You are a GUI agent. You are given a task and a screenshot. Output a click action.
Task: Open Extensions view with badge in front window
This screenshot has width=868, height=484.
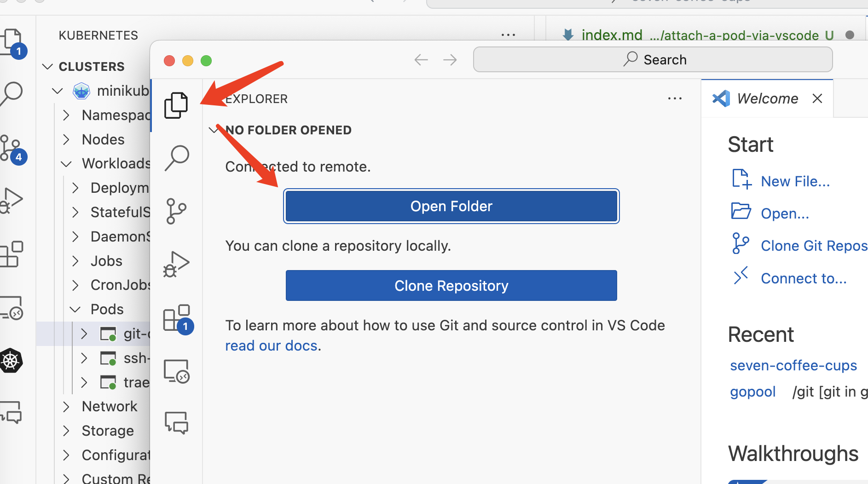(178, 319)
